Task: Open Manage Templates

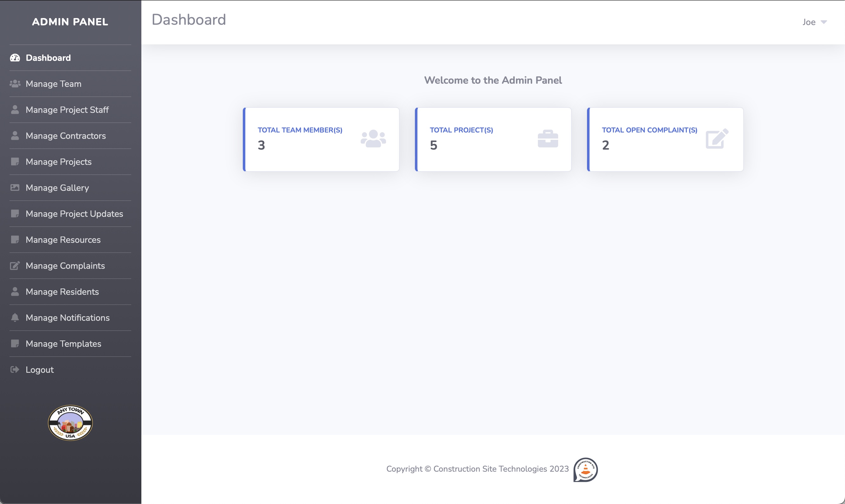Action: point(70,343)
